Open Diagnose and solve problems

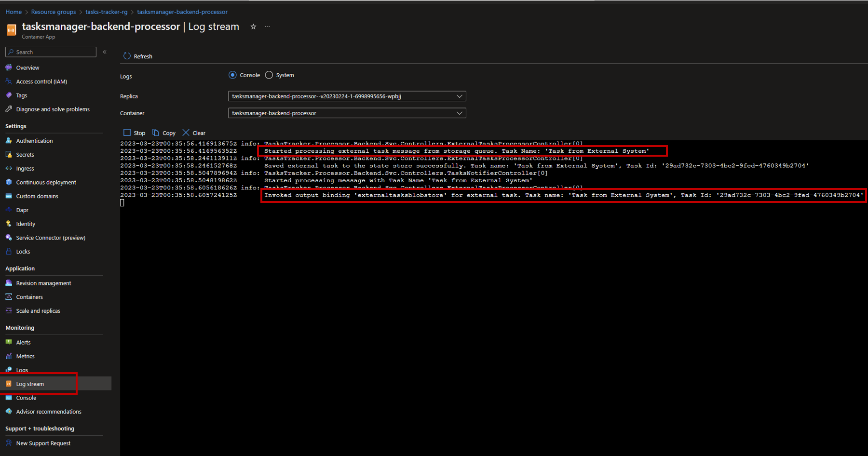tap(53, 109)
